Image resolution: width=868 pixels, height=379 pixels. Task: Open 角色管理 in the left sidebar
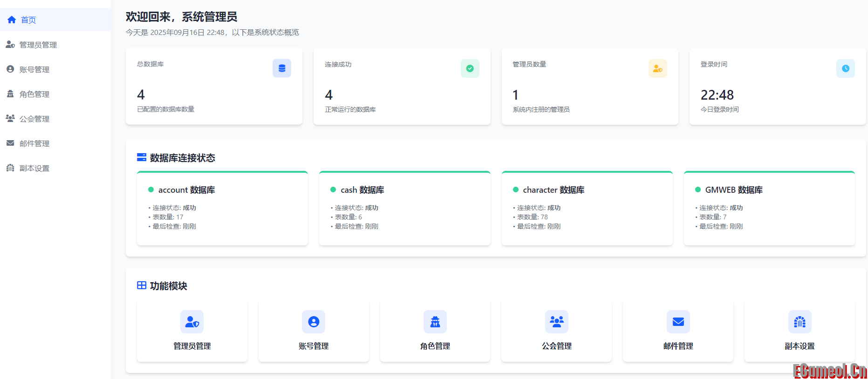click(x=34, y=94)
